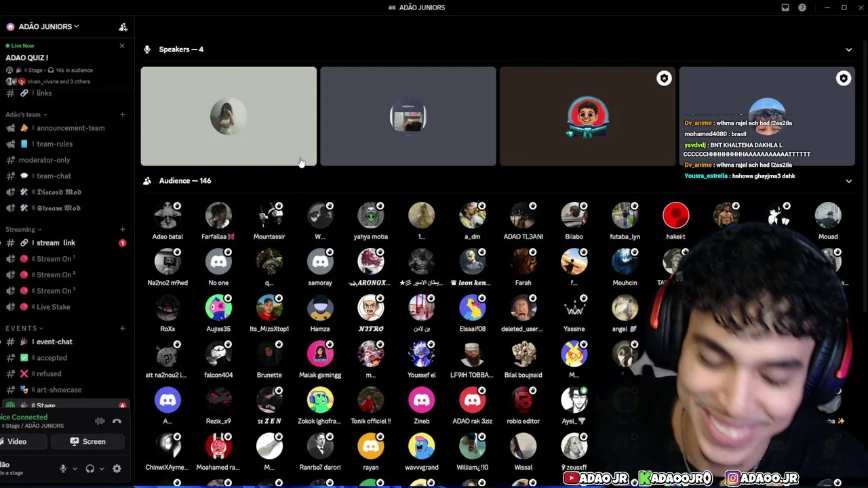The image size is (868, 488).
Task: Toggle headphones deafen in the user panel
Action: click(90, 468)
